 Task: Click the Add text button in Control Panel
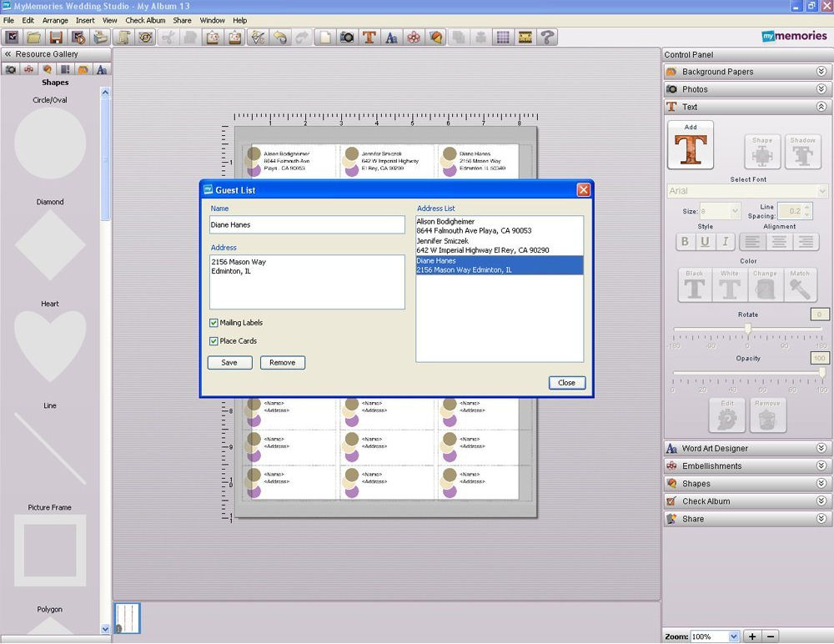click(691, 145)
